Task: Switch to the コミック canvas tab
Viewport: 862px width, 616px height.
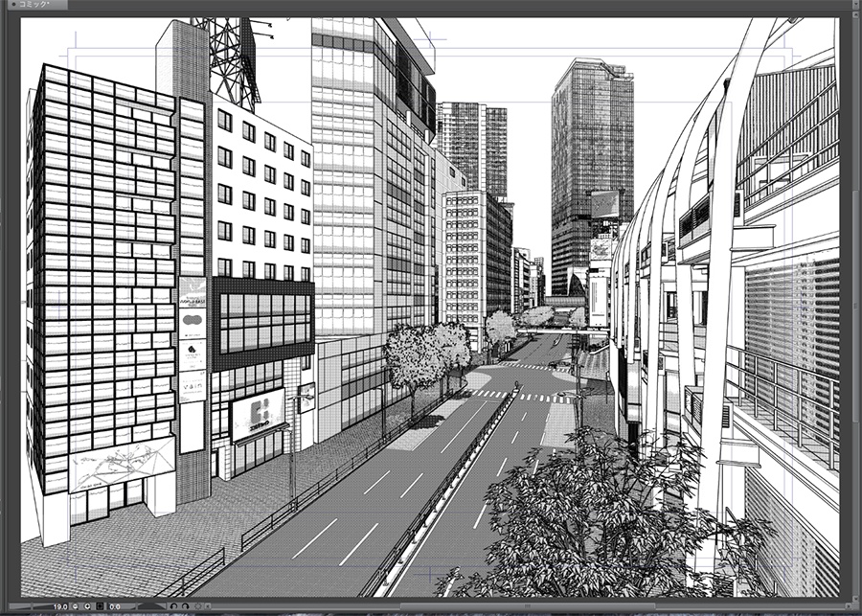Action: (x=38, y=6)
